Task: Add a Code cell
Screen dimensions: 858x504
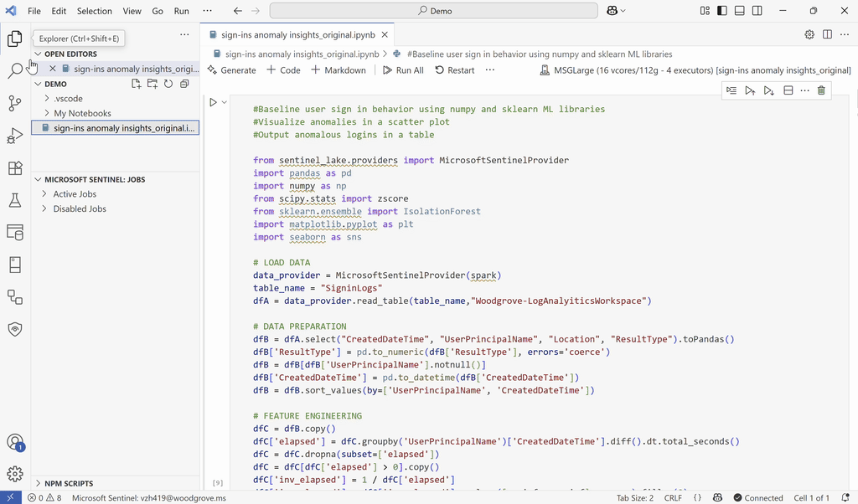Action: [283, 70]
